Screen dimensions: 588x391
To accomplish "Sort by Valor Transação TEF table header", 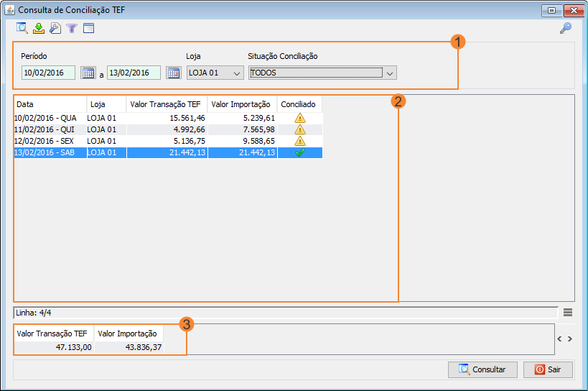I will tap(167, 104).
